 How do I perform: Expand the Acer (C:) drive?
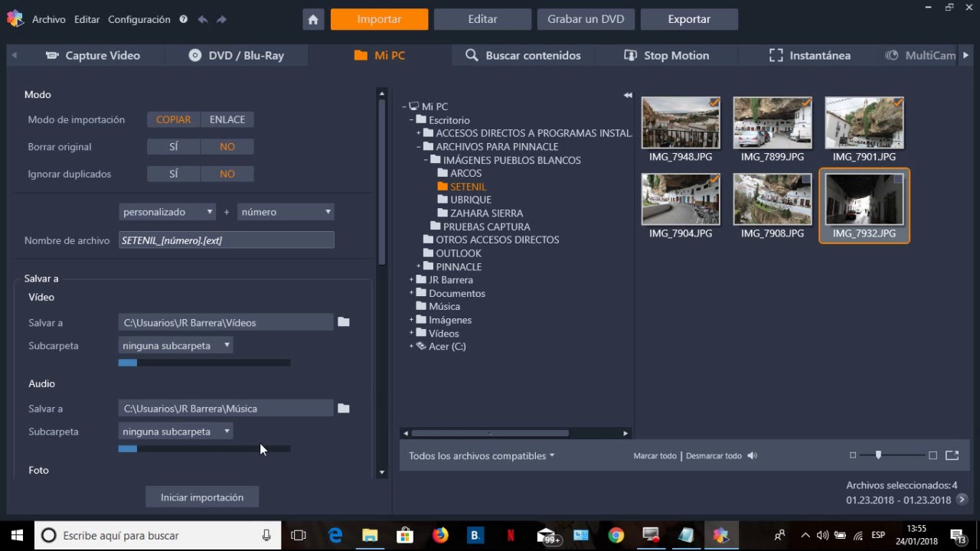point(412,347)
